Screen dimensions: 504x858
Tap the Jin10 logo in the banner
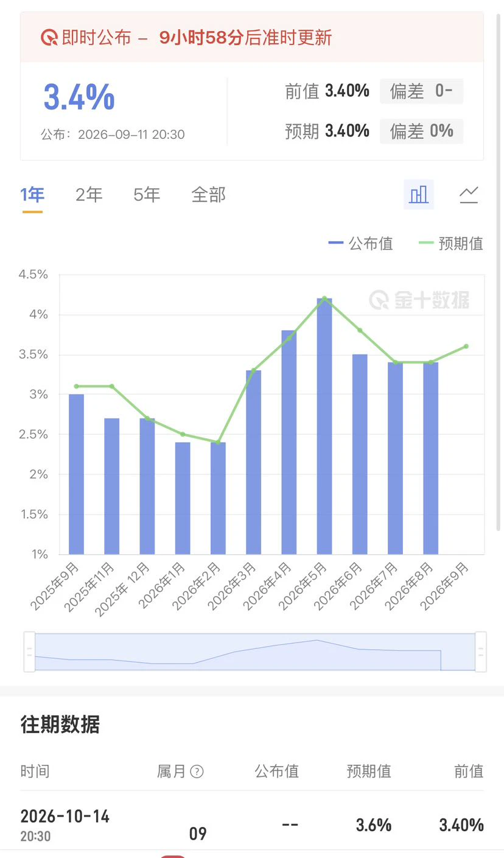(x=49, y=38)
